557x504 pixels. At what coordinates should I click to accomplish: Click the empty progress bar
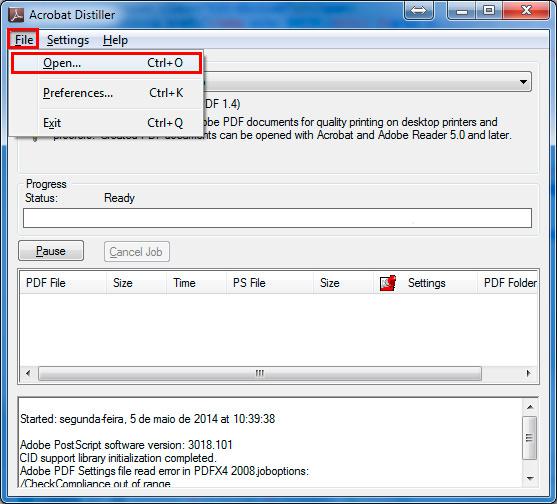point(277,218)
